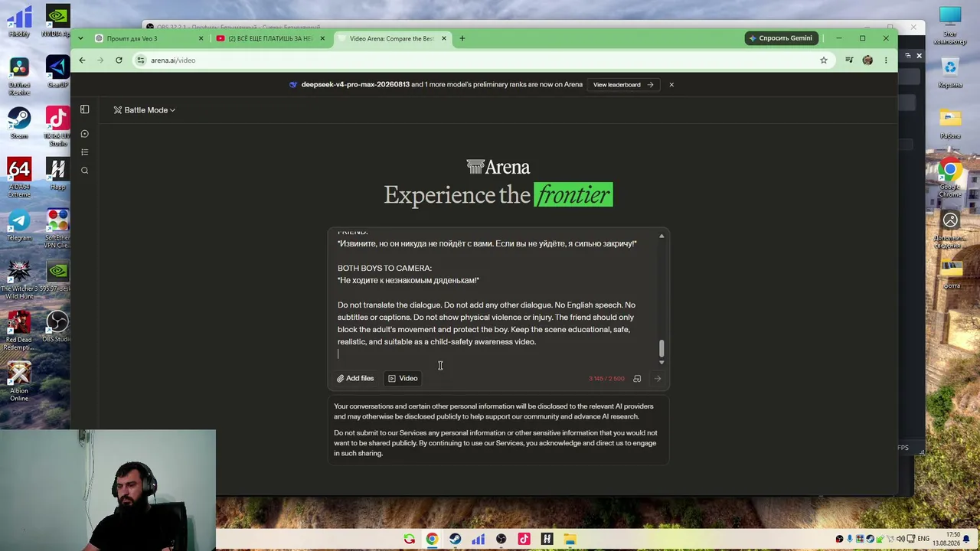Open the TikTok LIVE Studio desktop shortcut
980x551 pixels.
(57, 127)
